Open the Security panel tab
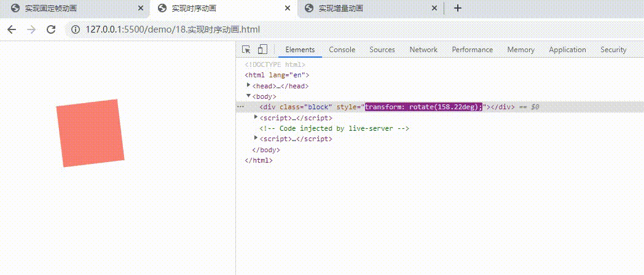This screenshot has height=275, width=644. pos(613,50)
